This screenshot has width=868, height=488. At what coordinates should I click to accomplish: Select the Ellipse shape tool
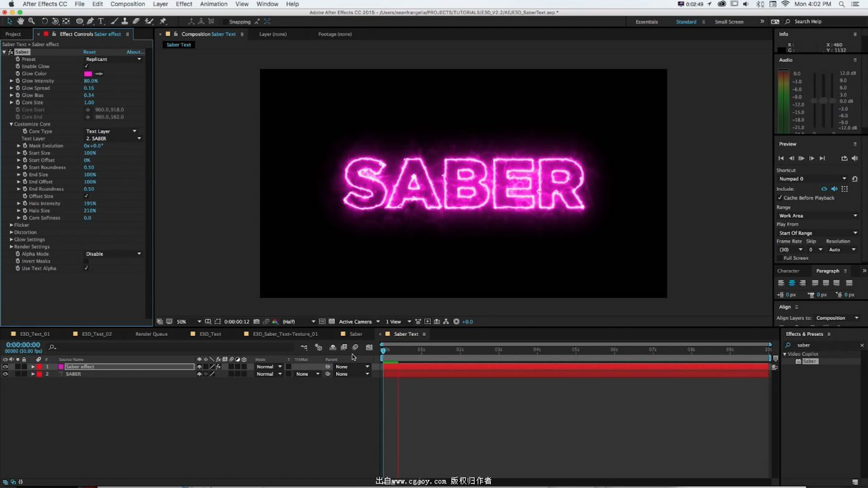79,21
